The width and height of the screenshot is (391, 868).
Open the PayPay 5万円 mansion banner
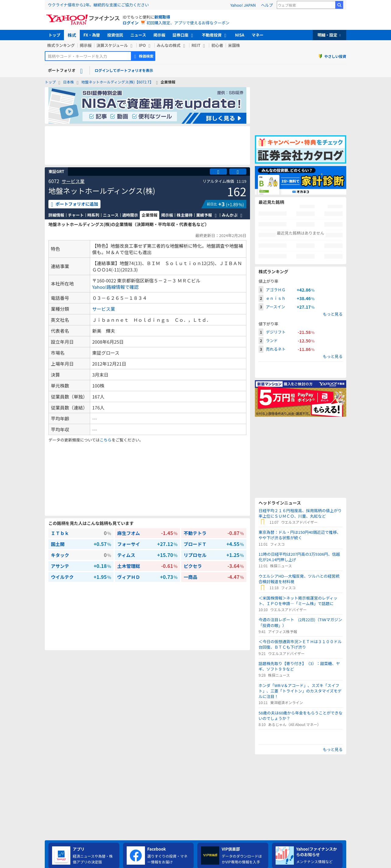301,399
